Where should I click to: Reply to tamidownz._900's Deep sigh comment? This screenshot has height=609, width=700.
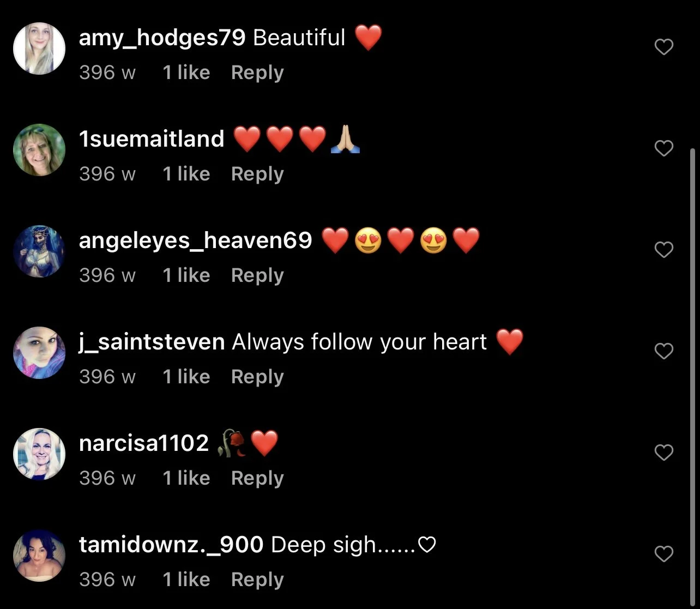click(257, 580)
